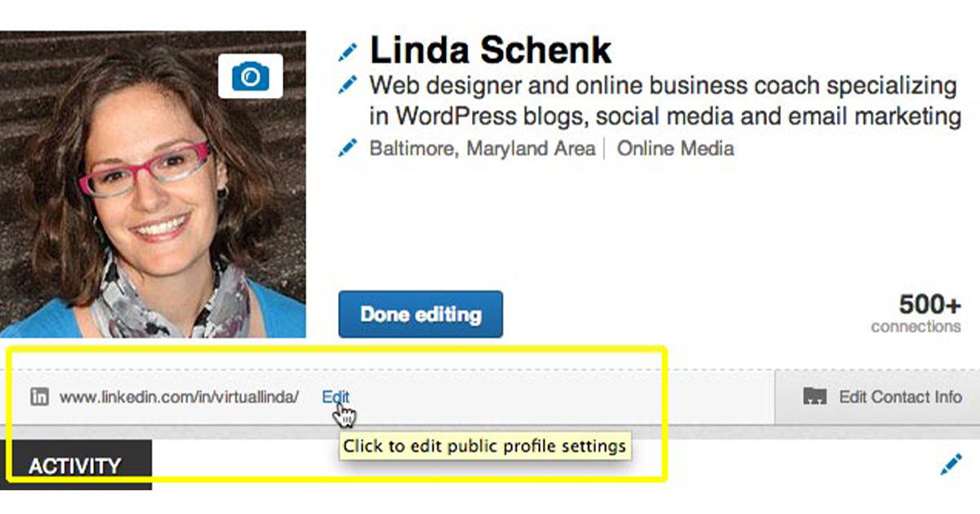This screenshot has height=514, width=980.
Task: Click the Web designer headline text
Action: 665,101
